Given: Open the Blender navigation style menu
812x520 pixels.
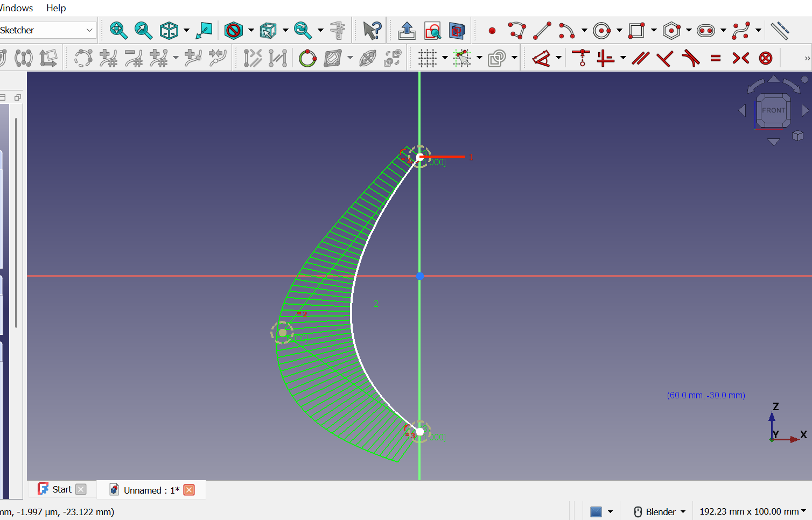Looking at the screenshot, I should pyautogui.click(x=660, y=511).
